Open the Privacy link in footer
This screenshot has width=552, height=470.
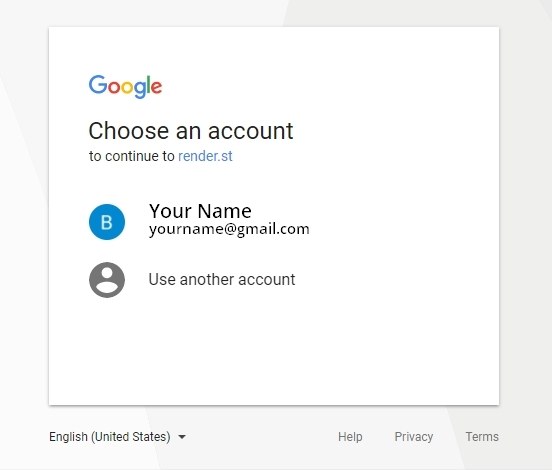[x=414, y=437]
